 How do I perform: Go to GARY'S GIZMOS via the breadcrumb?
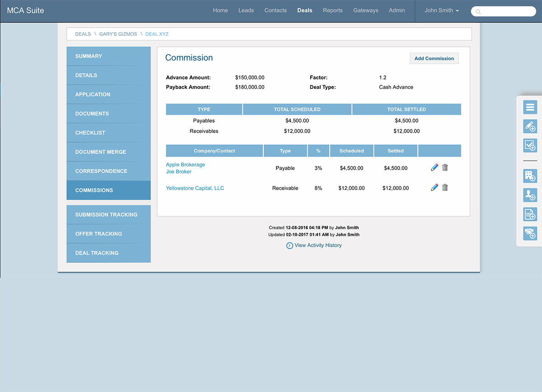(x=118, y=34)
